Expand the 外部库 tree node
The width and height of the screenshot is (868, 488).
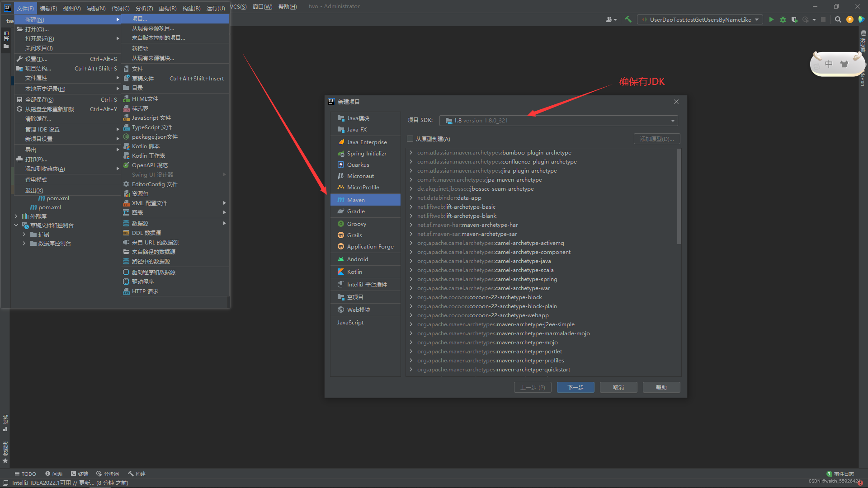pos(16,216)
